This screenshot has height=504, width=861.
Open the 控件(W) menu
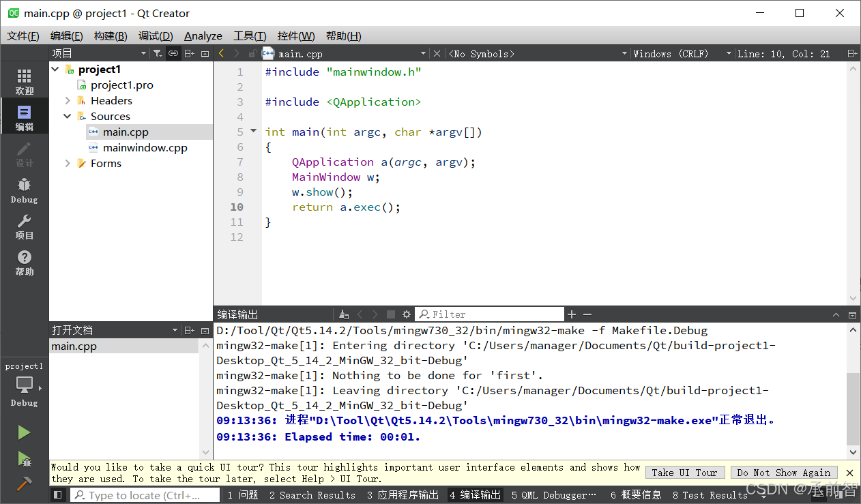click(296, 36)
